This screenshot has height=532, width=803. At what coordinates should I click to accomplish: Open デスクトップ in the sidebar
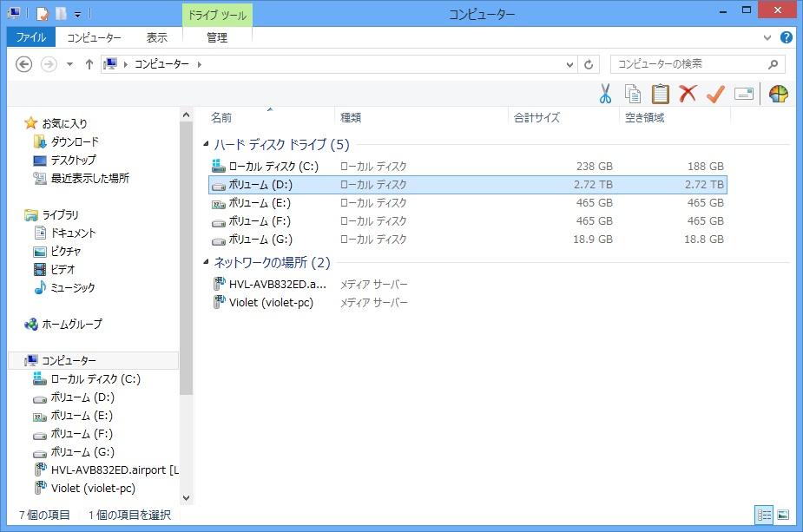[x=73, y=160]
